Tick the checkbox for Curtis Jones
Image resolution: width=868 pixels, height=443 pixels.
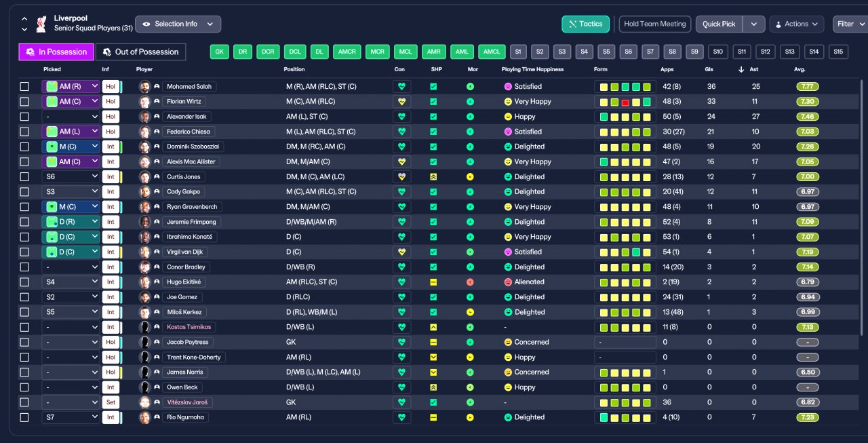[x=24, y=177]
